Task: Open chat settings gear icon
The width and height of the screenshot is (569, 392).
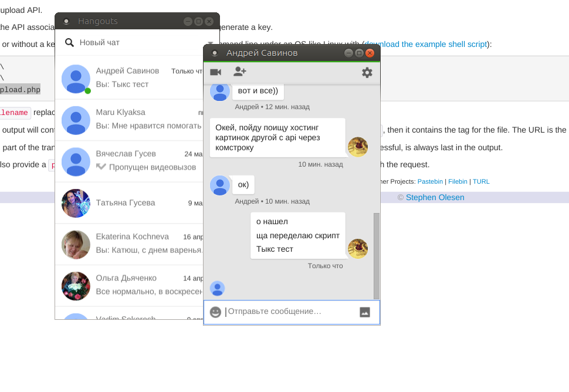Action: point(367,73)
